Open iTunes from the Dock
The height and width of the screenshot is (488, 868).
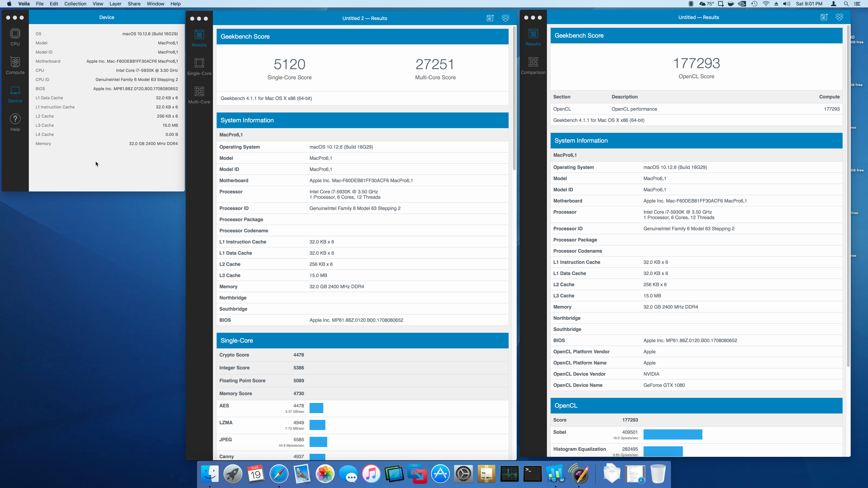tap(371, 474)
